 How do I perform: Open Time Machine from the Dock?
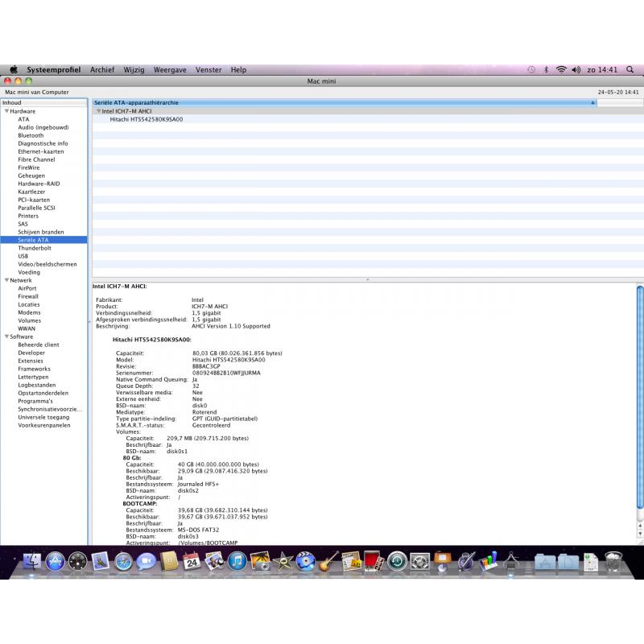[397, 561]
